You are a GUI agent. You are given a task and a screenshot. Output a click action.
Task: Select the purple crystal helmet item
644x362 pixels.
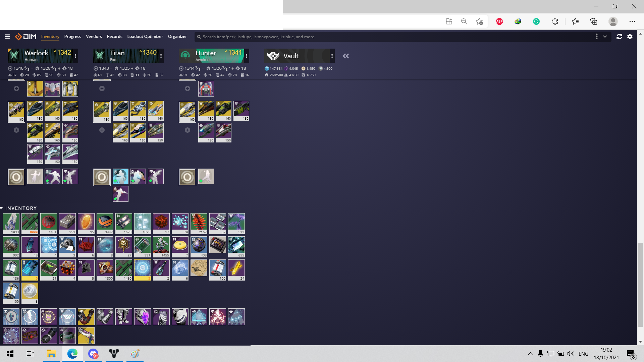pos(143,317)
